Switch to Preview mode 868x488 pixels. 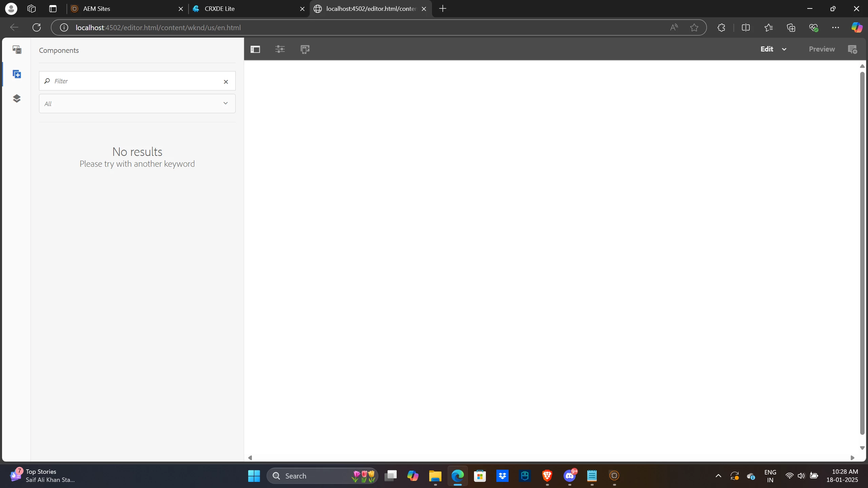822,49
